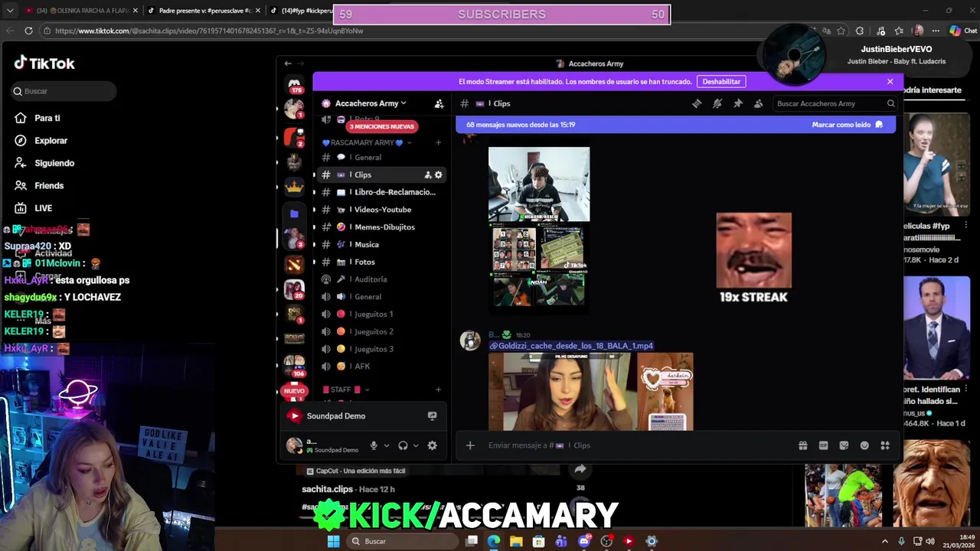Viewport: 980px width, 551px height.
Task: Go back with Discord title bar arrow
Action: pyautogui.click(x=288, y=64)
